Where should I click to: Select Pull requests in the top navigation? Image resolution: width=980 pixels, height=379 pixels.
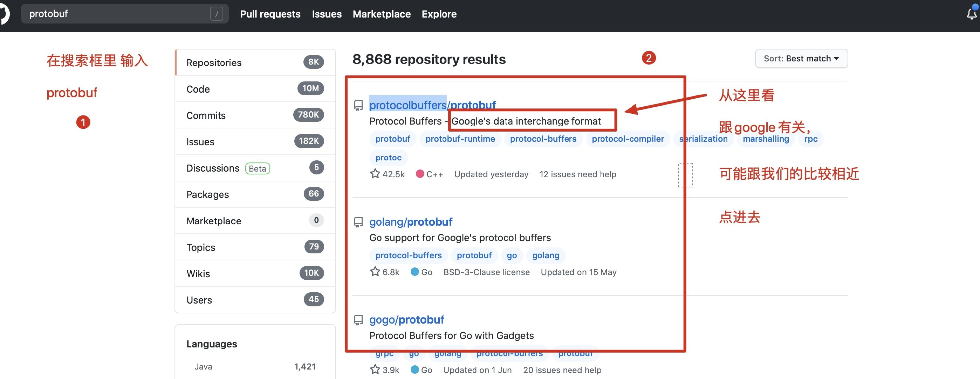click(x=270, y=14)
